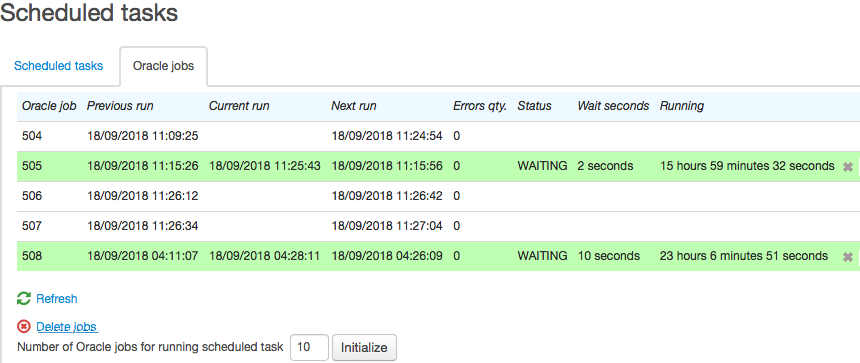This screenshot has height=363, width=860.
Task: Click next run 18/09/2018 11:15:56
Action: (387, 166)
